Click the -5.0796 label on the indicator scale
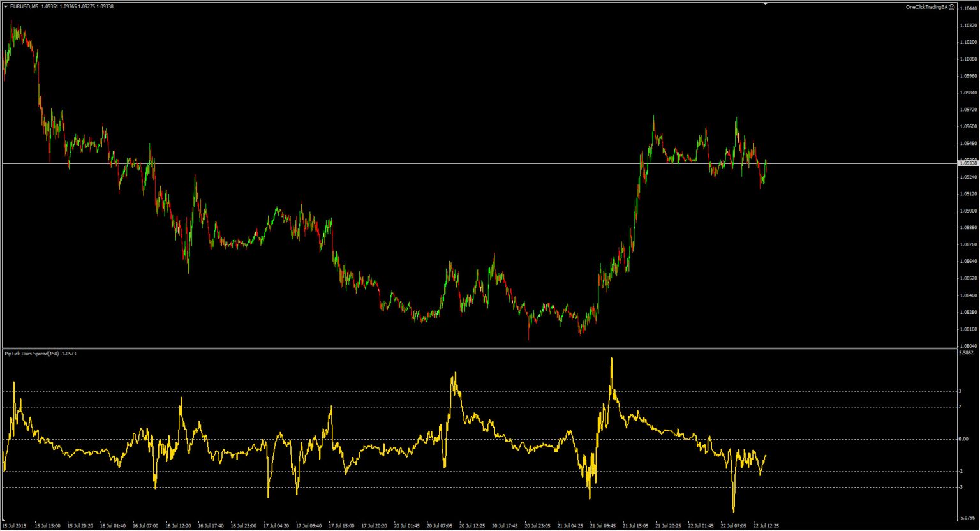This screenshot has height=531, width=980. (967, 518)
